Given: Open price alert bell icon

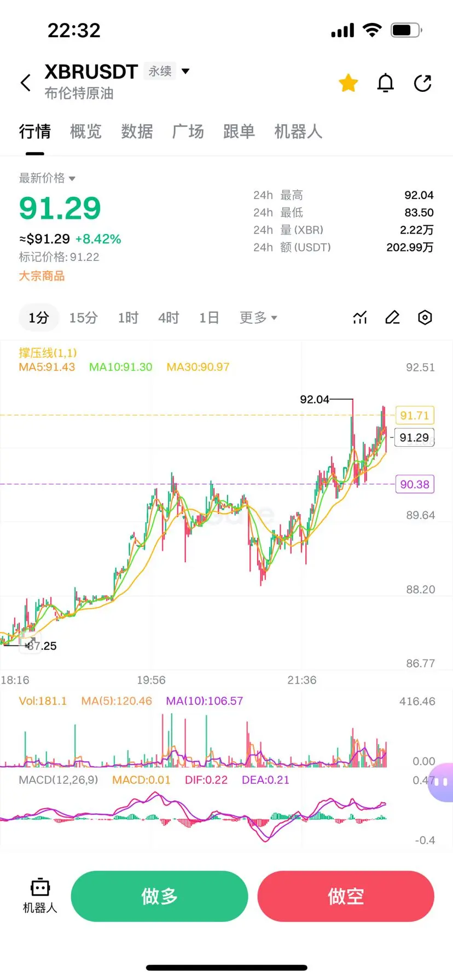Looking at the screenshot, I should click(x=386, y=83).
